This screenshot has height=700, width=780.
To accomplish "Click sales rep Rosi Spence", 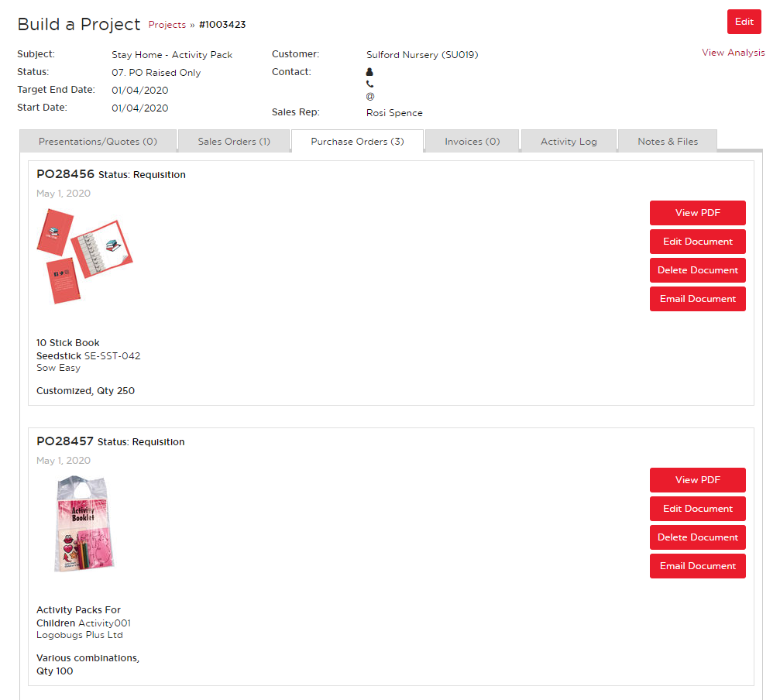I will click(x=394, y=113).
